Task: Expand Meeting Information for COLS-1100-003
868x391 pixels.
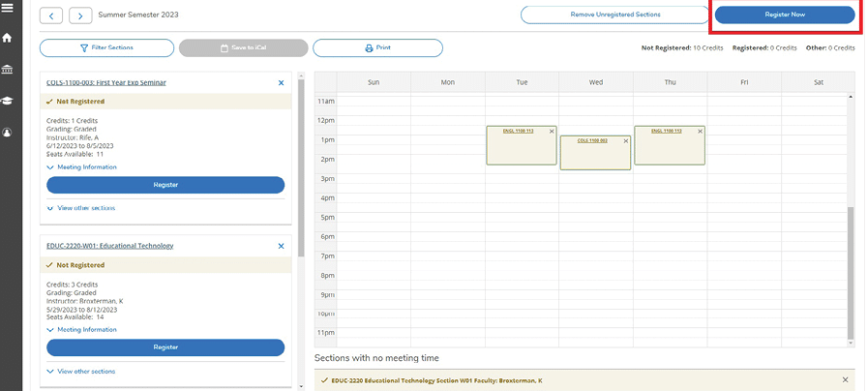Action: pyautogui.click(x=81, y=167)
